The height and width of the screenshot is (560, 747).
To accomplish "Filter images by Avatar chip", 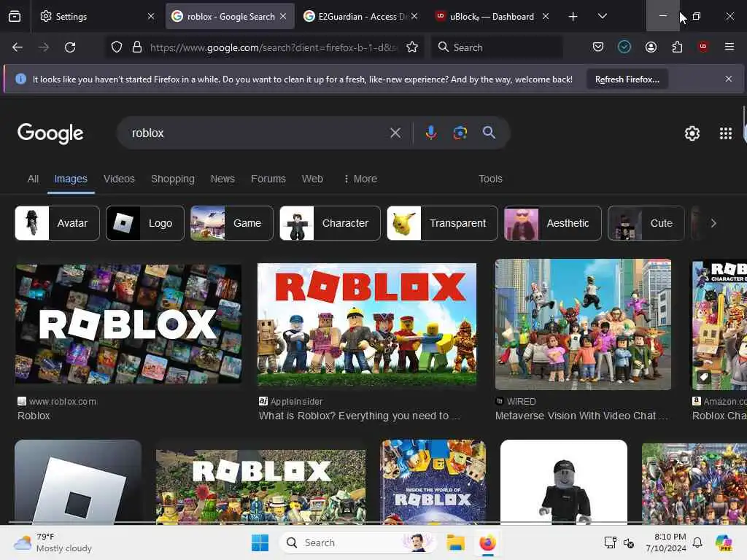I will [57, 223].
